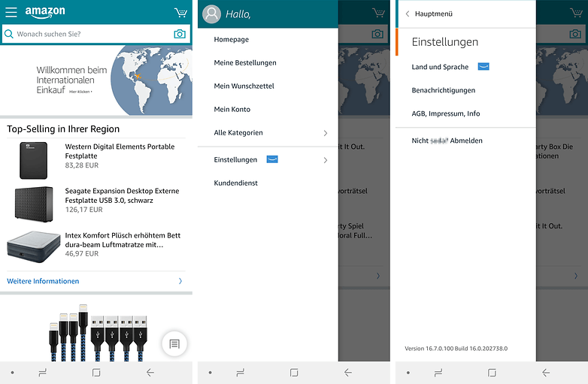588x384 pixels.
Task: Tap dimmed blue chevron in third screen
Action: [x=576, y=276]
